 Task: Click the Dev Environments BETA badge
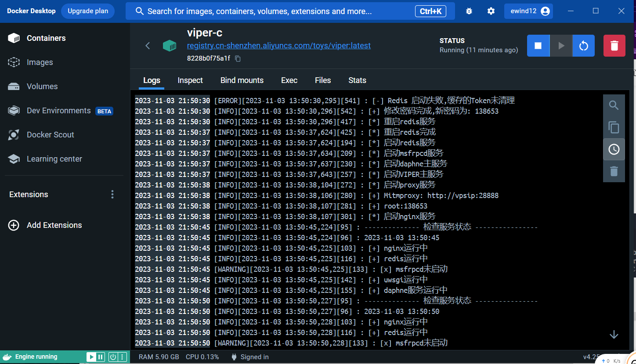click(104, 111)
